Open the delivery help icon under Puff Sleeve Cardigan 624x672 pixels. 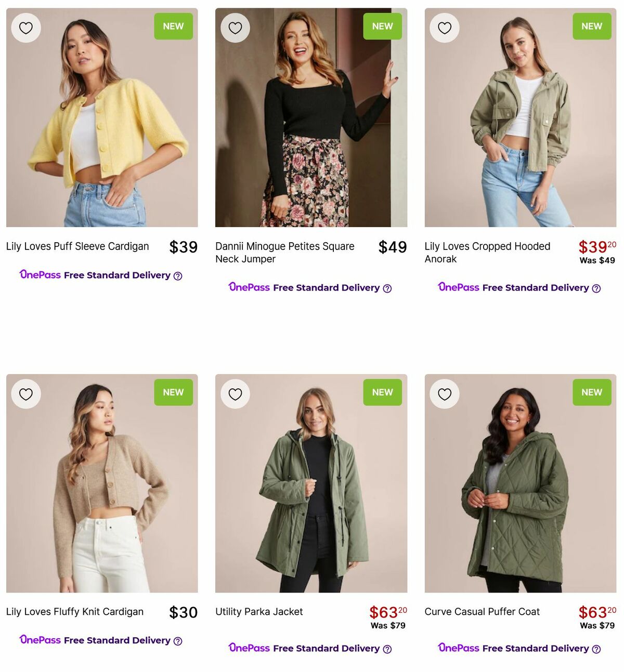click(178, 275)
